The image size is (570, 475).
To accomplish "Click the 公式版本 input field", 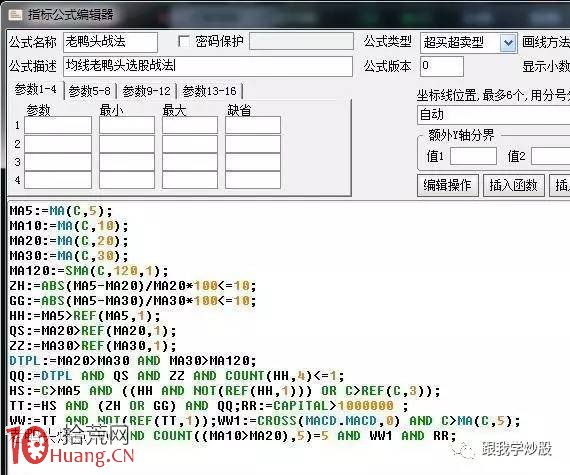I will point(442,66).
